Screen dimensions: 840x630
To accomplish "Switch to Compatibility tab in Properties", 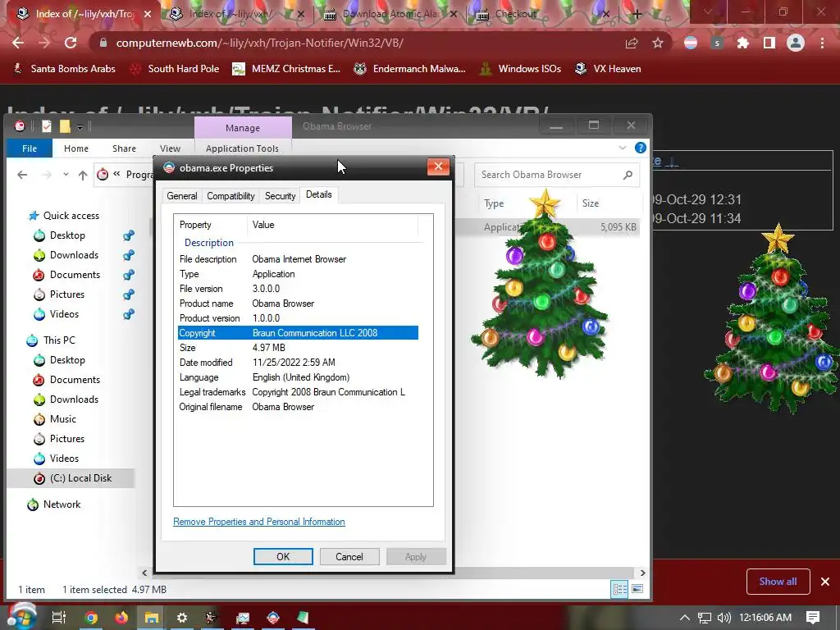I will [231, 196].
